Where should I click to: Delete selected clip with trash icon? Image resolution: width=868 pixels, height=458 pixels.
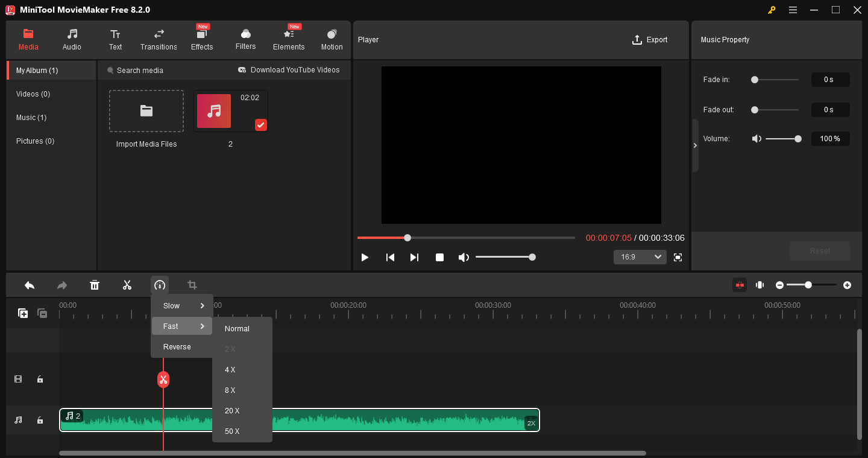click(x=95, y=285)
